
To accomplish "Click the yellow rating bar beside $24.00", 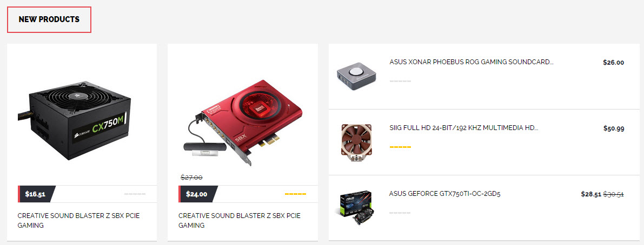I will (x=295, y=194).
